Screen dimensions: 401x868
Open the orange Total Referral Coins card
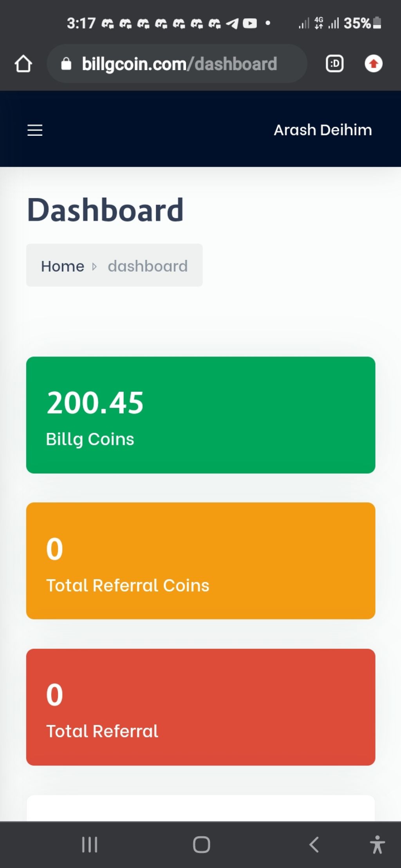click(200, 561)
